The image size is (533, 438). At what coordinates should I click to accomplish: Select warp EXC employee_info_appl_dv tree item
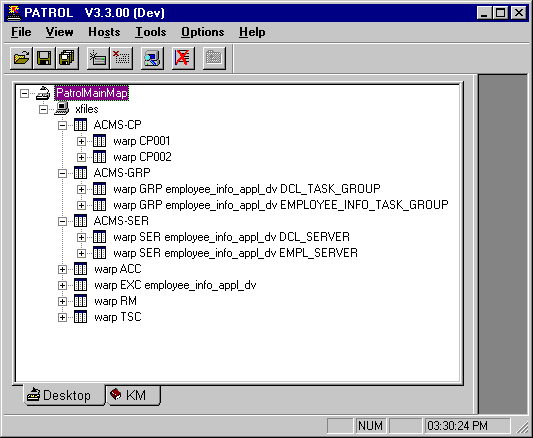[x=175, y=285]
